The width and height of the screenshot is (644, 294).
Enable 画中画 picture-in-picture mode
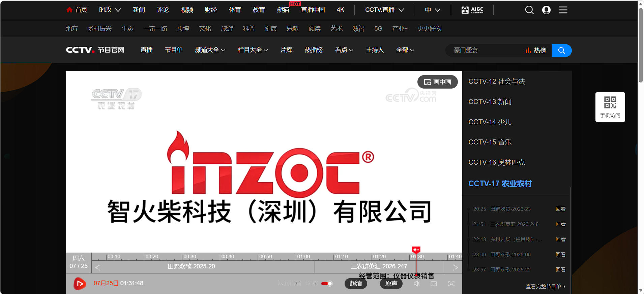click(x=437, y=82)
